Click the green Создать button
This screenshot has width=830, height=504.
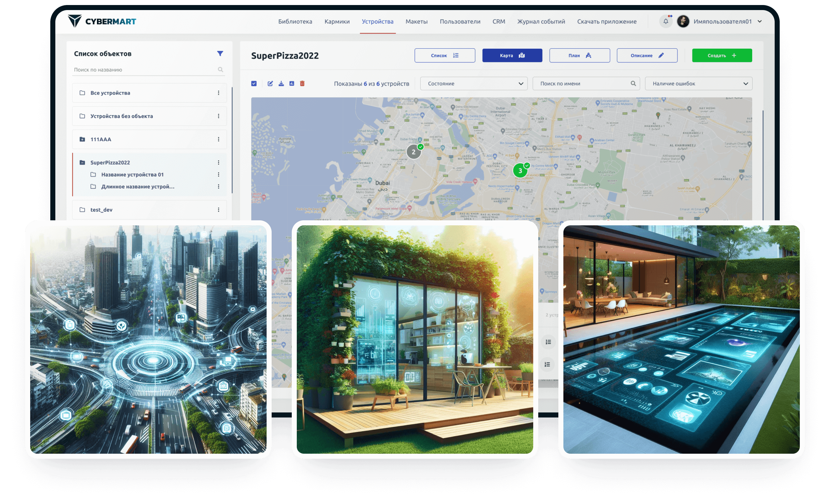722,55
